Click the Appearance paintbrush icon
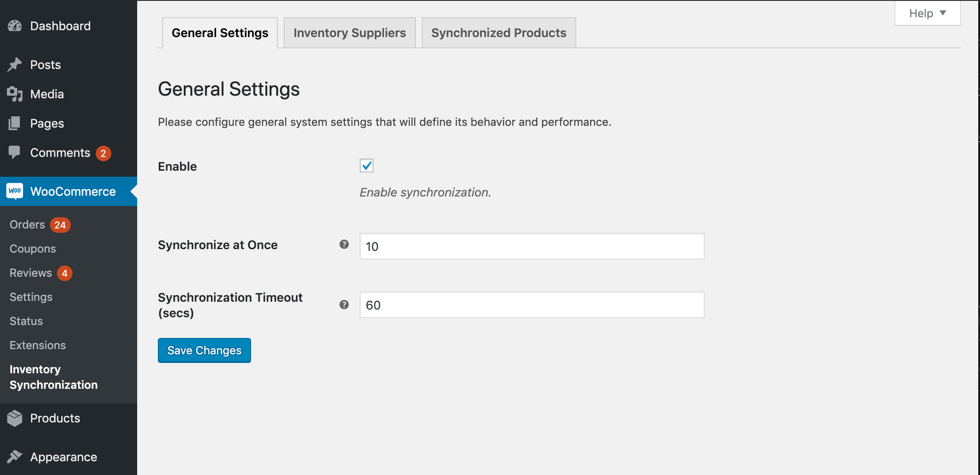The width and height of the screenshot is (980, 475). coord(15,456)
